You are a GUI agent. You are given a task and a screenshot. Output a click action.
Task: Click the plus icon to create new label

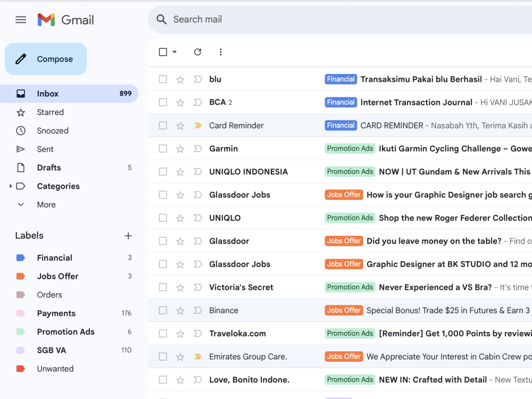128,236
